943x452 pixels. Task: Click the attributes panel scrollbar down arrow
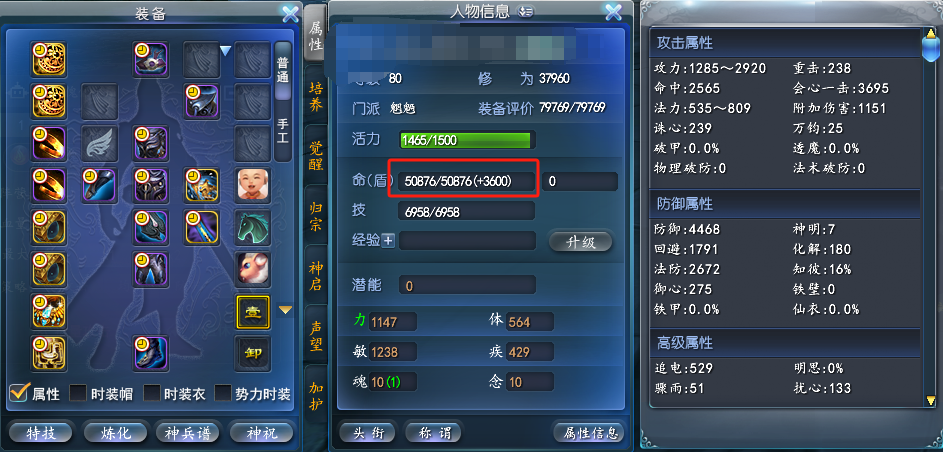[931, 400]
